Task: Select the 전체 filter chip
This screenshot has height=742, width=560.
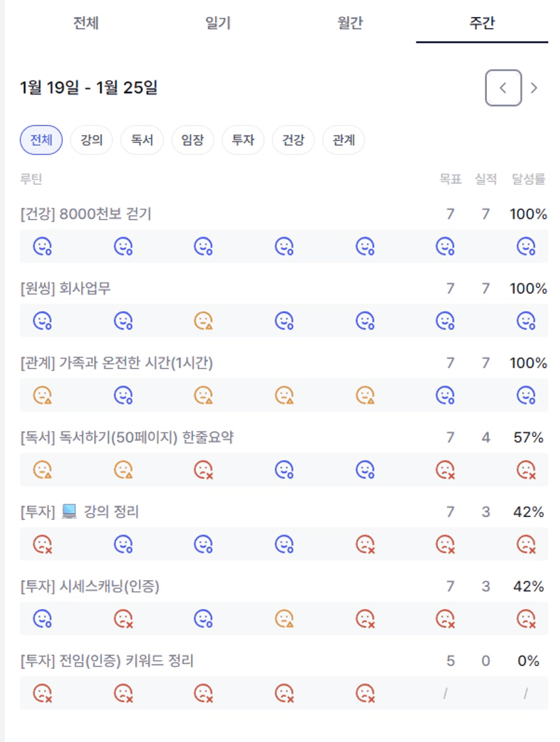Action: 41,141
